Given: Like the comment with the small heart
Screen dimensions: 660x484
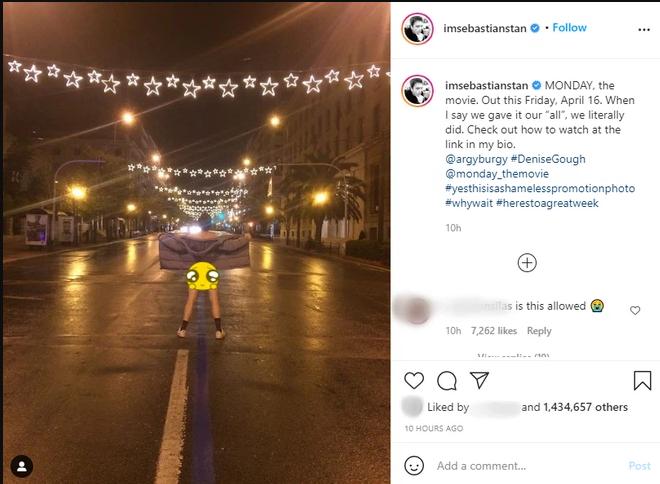Looking at the screenshot, I should (635, 311).
